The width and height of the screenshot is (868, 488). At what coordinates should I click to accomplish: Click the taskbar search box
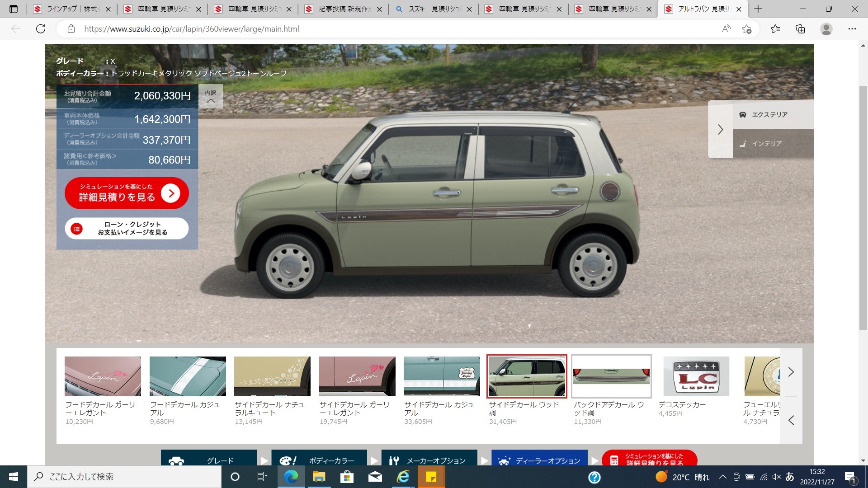coord(124,477)
